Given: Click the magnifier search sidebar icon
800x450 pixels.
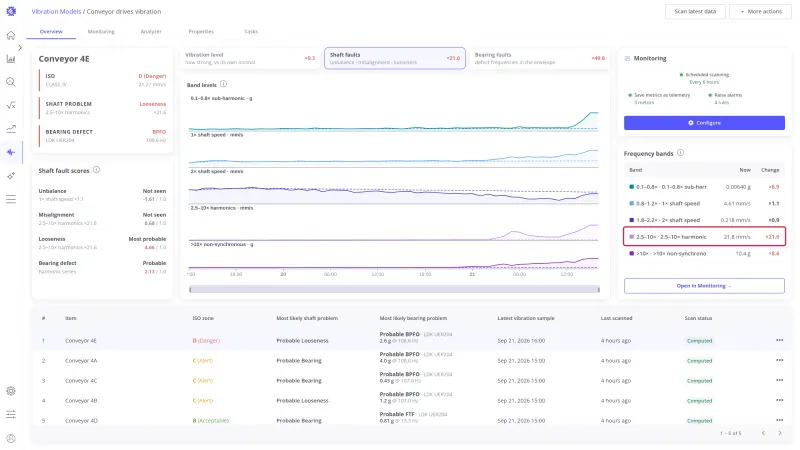Looking at the screenshot, I should (11, 82).
